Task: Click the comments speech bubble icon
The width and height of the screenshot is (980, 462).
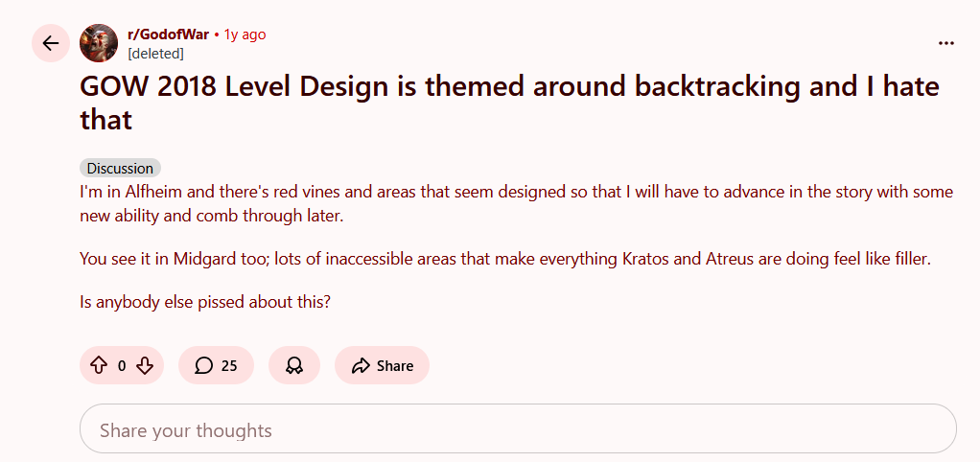Action: (x=203, y=365)
